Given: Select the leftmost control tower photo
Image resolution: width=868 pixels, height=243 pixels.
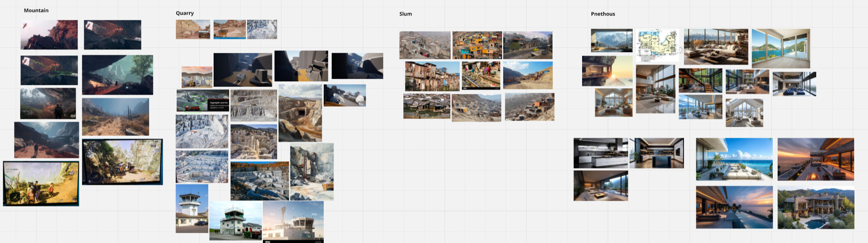Looking at the screenshot, I should (x=192, y=209).
